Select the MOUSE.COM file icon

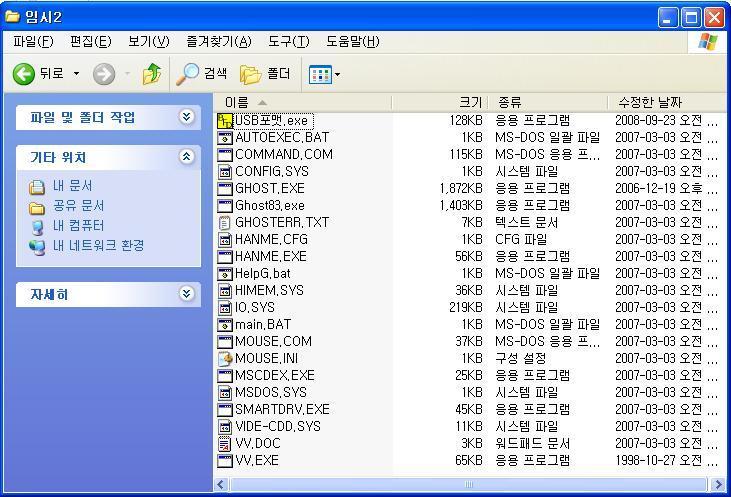225,341
